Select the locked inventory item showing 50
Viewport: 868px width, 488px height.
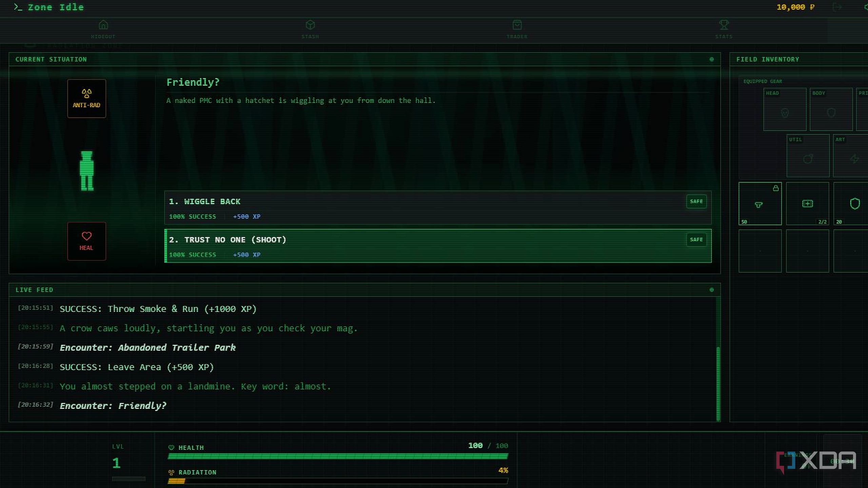[x=760, y=203]
